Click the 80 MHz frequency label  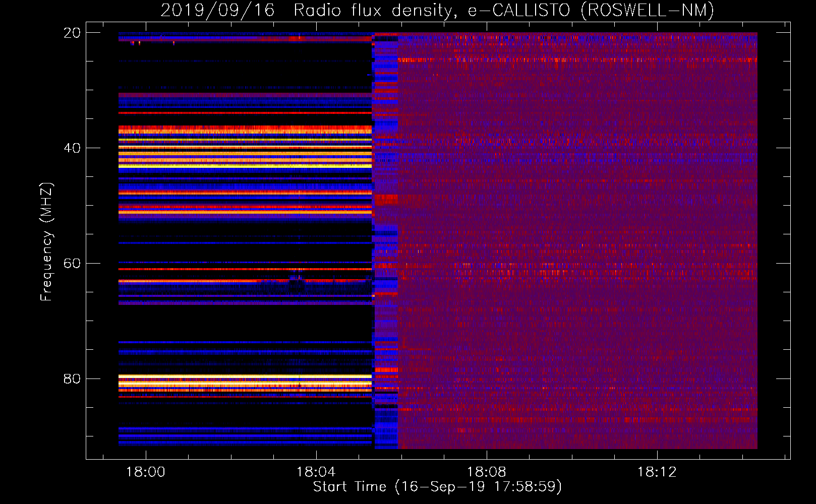[72, 379]
